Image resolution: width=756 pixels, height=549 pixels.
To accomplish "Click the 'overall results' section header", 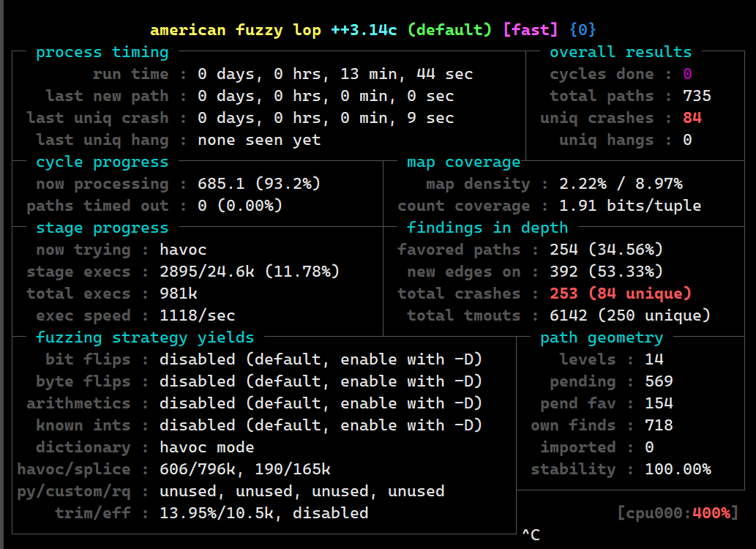I will (x=621, y=52).
